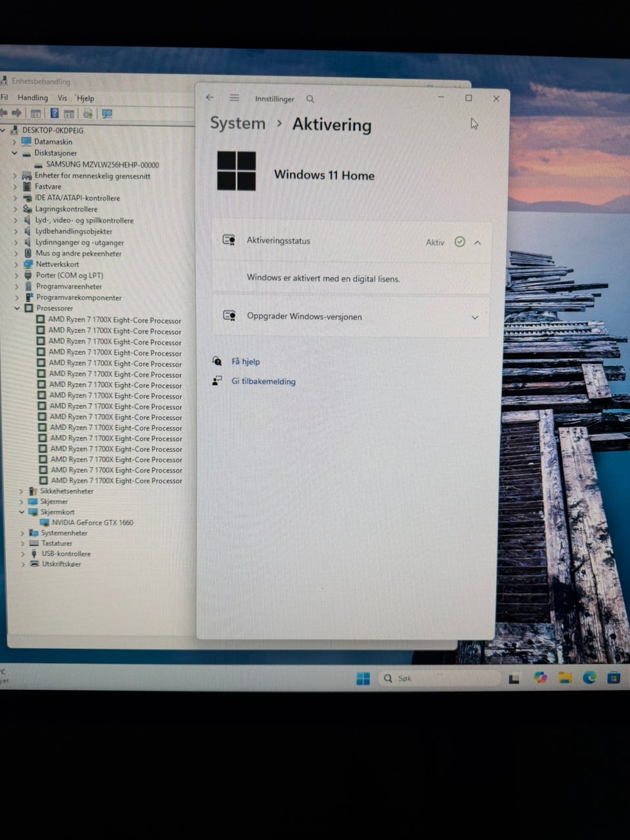This screenshot has width=630, height=840.
Task: Select Lydinnganger og -utganger item
Action: [x=79, y=242]
